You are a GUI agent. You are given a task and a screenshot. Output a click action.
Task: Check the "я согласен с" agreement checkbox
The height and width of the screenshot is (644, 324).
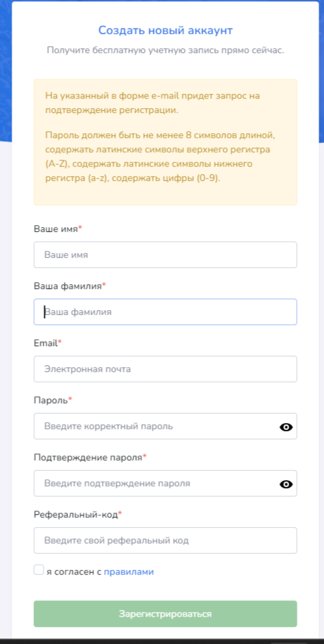tap(39, 570)
